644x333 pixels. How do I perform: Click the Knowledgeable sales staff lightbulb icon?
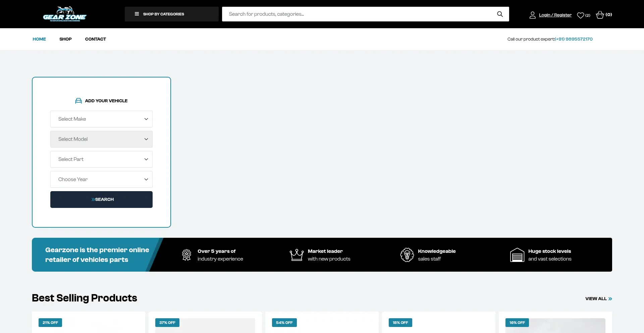pos(407,255)
